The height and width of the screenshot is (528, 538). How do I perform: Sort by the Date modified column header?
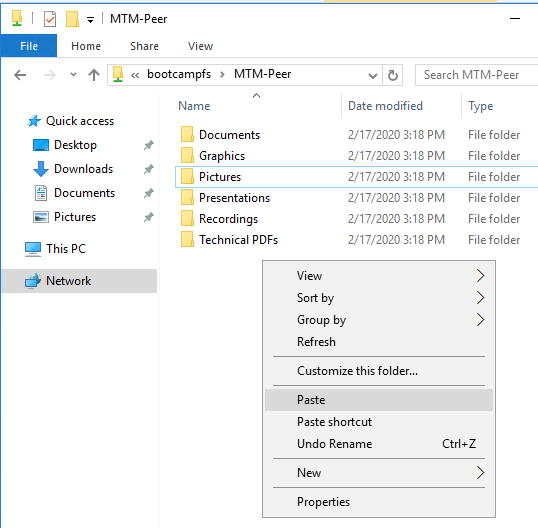tap(385, 106)
